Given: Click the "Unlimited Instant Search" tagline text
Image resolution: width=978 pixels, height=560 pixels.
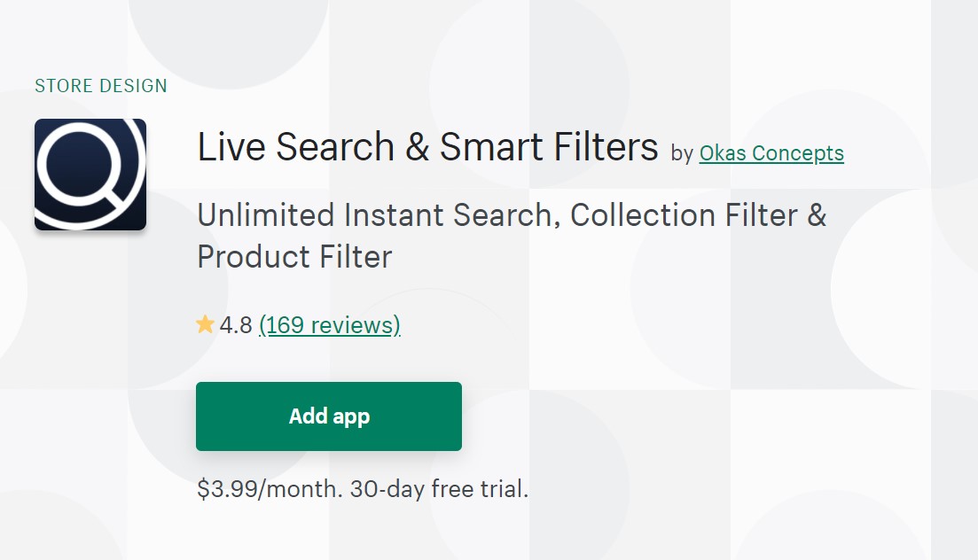Looking at the screenshot, I should (x=379, y=215).
